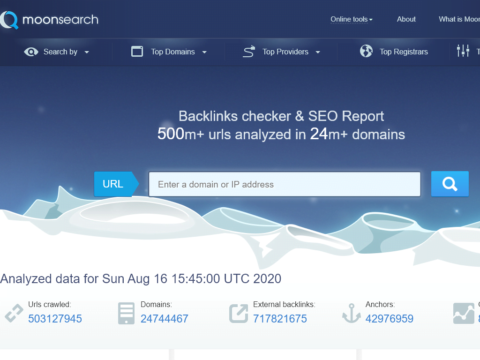Open the Online tools menu

tap(351, 19)
